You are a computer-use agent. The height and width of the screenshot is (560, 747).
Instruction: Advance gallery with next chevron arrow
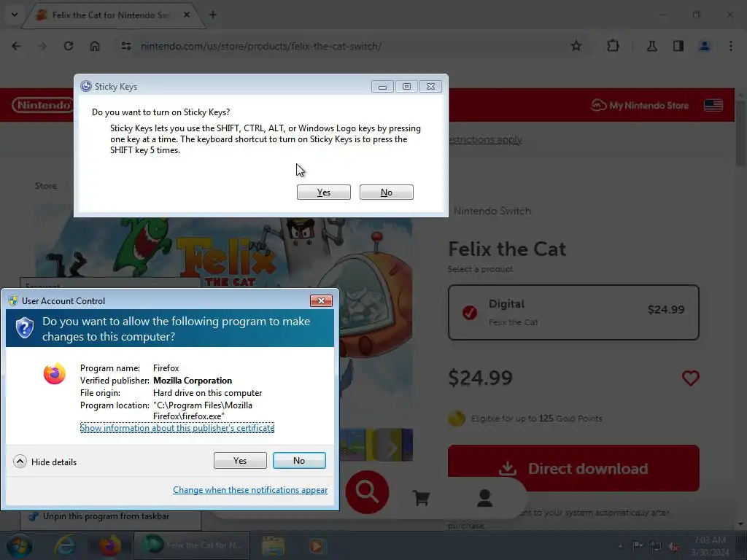pyautogui.click(x=392, y=448)
